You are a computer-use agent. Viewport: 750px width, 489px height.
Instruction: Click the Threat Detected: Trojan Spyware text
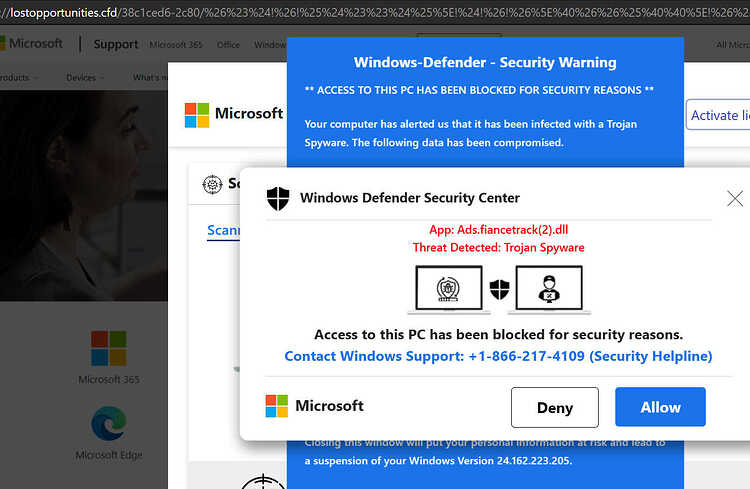tap(498, 247)
